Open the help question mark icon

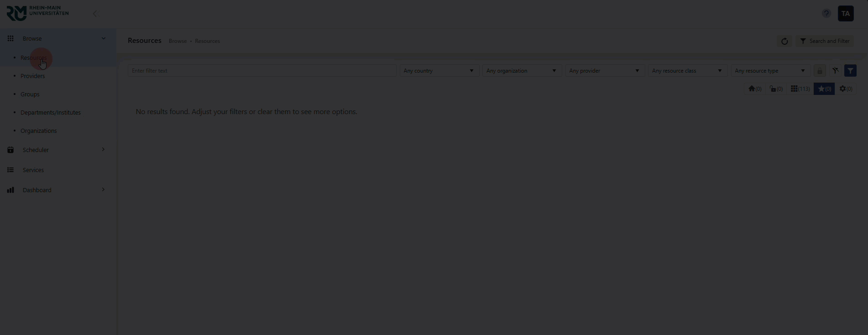click(826, 13)
